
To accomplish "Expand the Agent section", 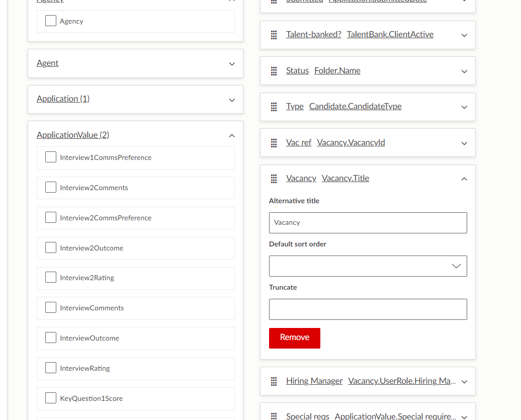I will pos(232,63).
